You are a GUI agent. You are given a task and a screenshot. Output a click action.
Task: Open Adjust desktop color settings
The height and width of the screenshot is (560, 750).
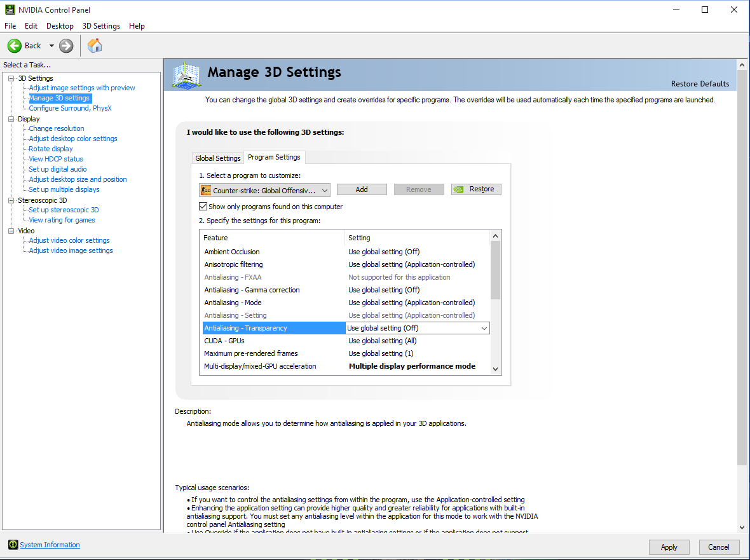tap(72, 139)
